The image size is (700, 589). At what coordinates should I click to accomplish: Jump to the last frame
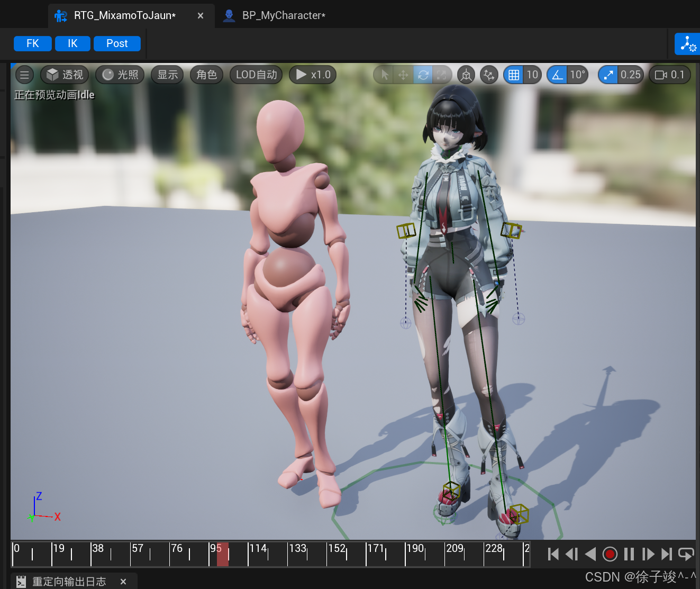coord(667,554)
